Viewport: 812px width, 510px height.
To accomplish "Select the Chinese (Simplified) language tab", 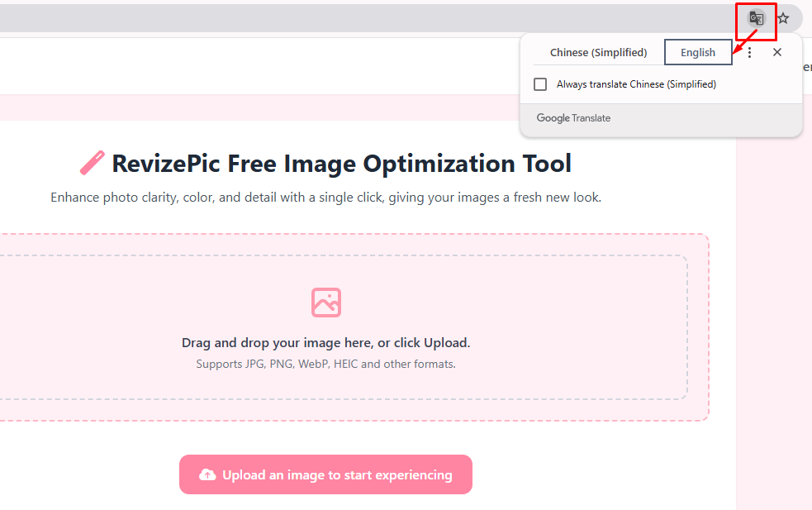I will [x=599, y=52].
